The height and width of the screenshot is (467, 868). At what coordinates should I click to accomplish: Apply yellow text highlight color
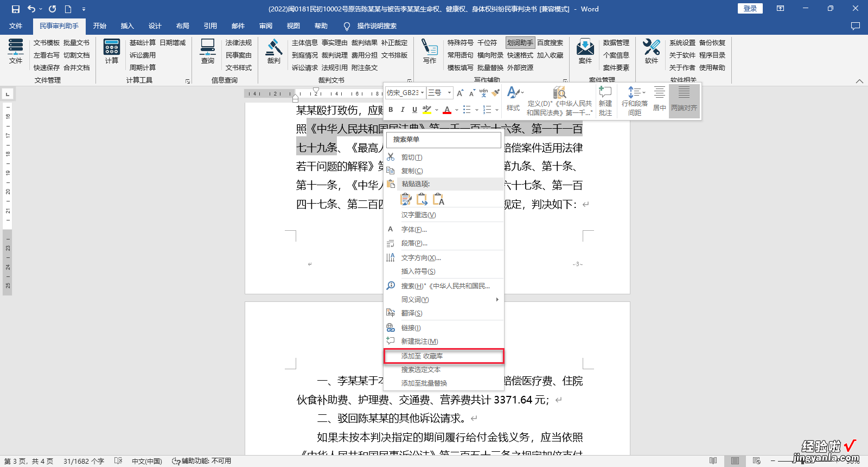427,110
